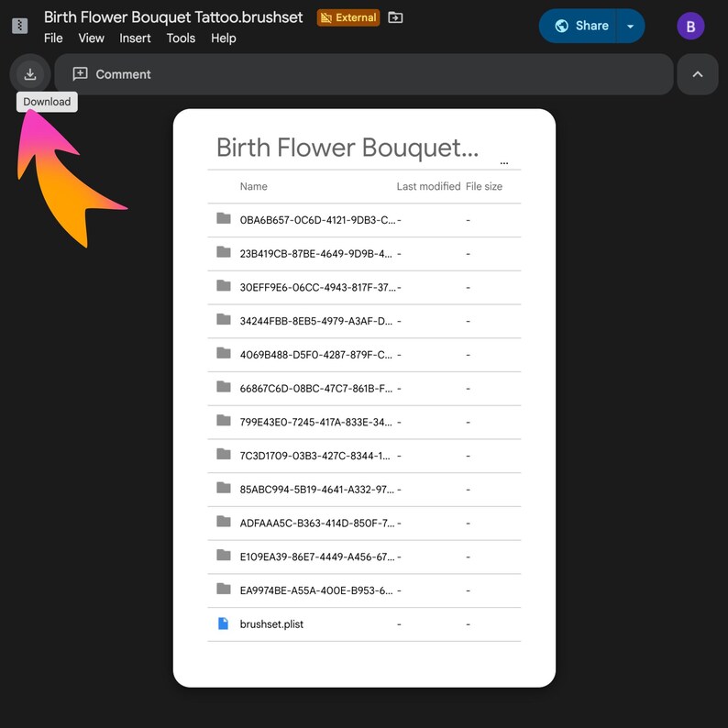The height and width of the screenshot is (728, 728).
Task: Click the 0BA6B657-0C6D-4121-9DB3-C... folder name
Action: (317, 220)
